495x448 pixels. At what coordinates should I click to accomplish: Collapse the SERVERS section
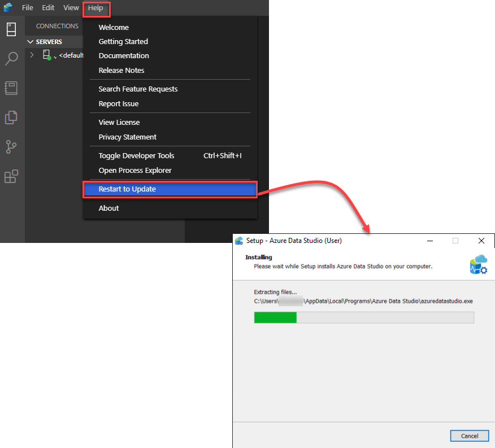tap(31, 42)
